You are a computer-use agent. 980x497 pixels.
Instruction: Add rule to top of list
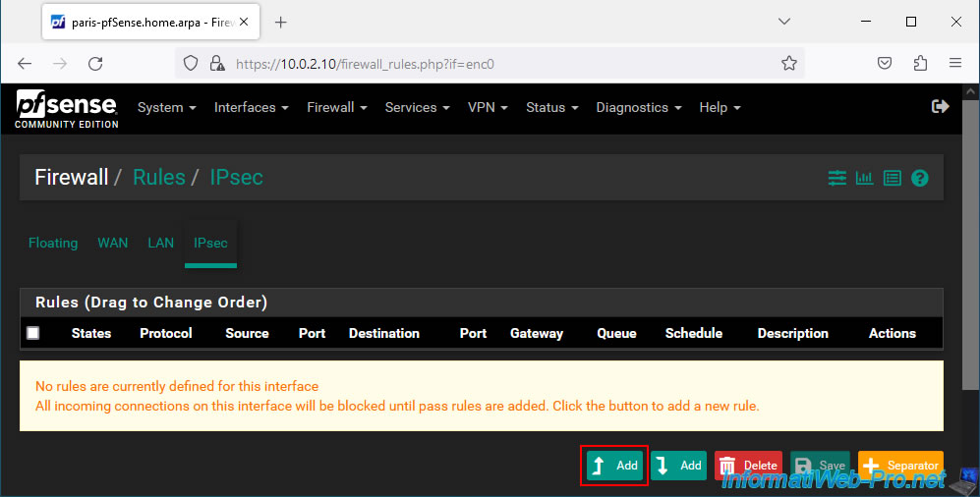pyautogui.click(x=614, y=466)
